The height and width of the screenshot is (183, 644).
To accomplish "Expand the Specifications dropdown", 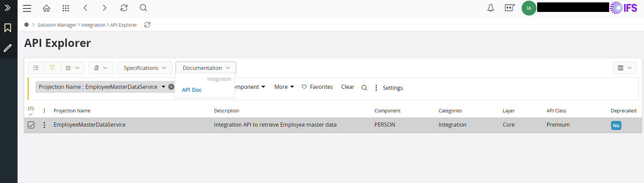I will coord(145,68).
